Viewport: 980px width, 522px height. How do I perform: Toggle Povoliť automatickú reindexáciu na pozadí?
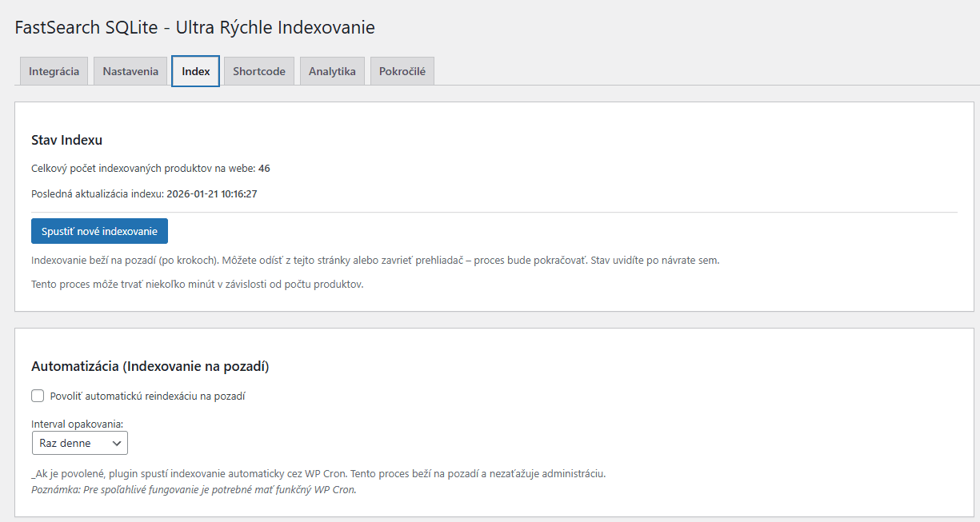click(37, 395)
